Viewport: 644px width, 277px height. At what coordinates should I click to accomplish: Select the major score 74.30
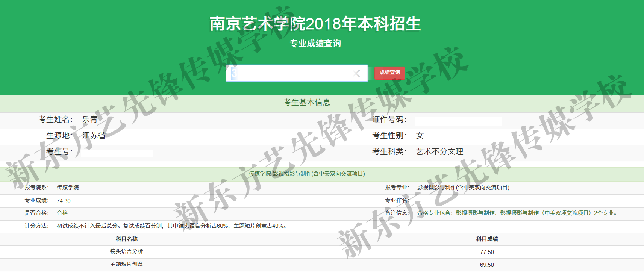coord(64,201)
